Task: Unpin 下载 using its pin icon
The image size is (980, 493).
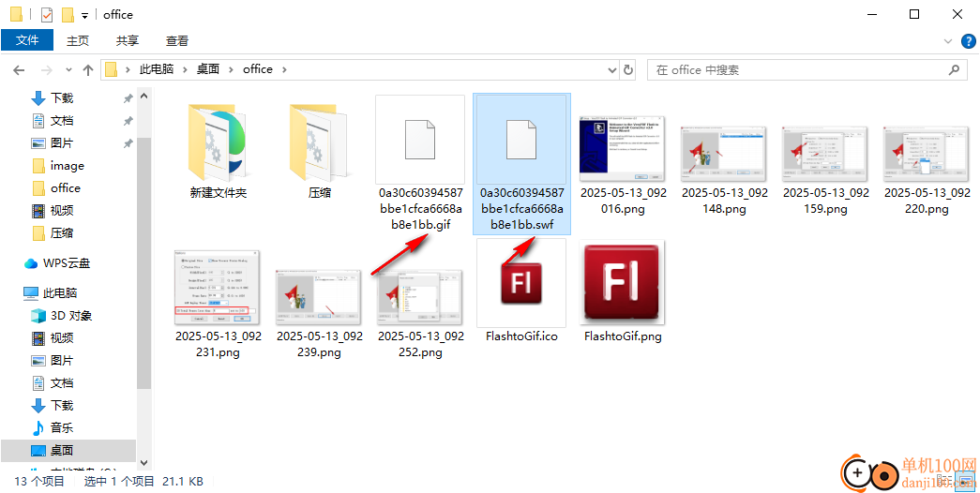Action: (128, 98)
